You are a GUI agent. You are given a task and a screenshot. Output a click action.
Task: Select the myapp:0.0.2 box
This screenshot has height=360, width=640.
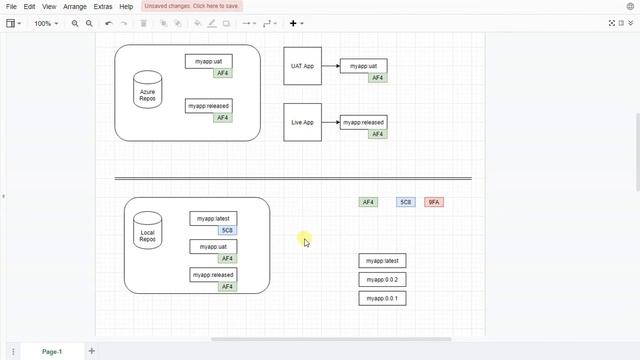point(382,280)
